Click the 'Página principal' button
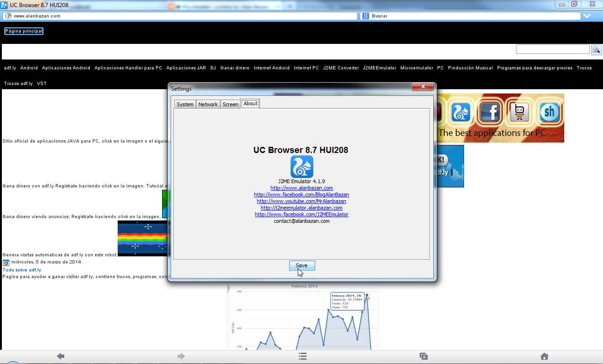This screenshot has width=603, height=364. point(24,31)
